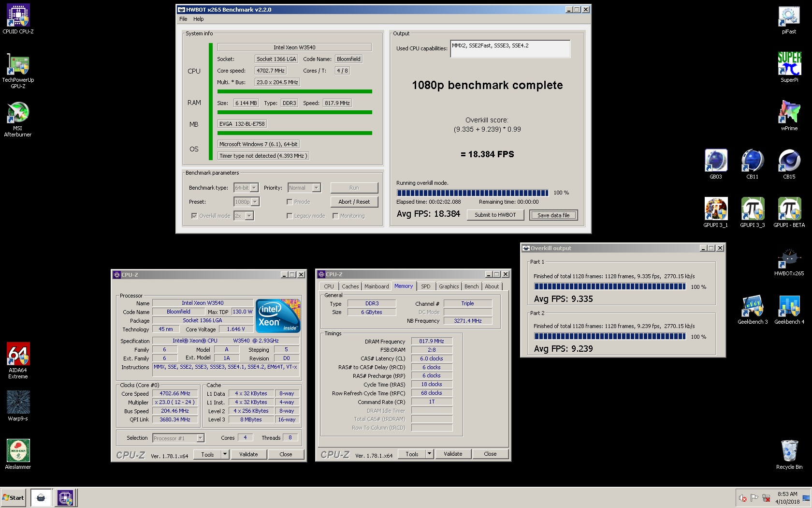Screen dimensions: 812x508
Task: Click the Part 1 overkill progress bar
Action: click(x=609, y=286)
